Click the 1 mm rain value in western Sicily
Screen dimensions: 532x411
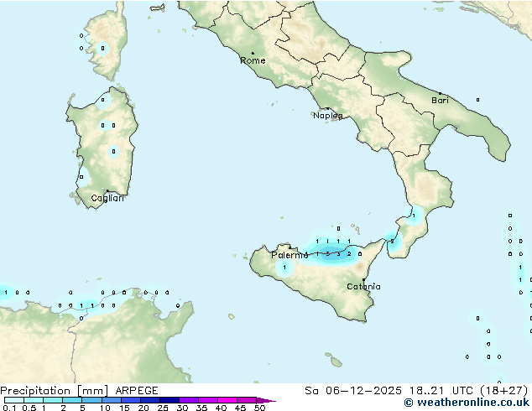pos(285,267)
